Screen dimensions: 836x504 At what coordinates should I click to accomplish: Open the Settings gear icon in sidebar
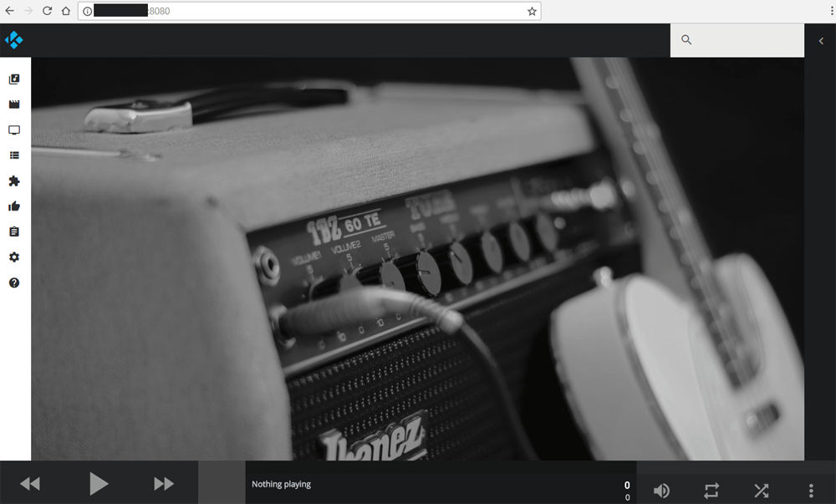coord(14,257)
